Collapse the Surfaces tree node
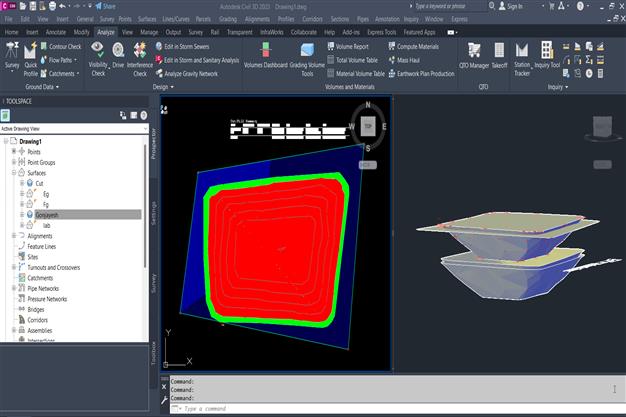 click(15, 173)
